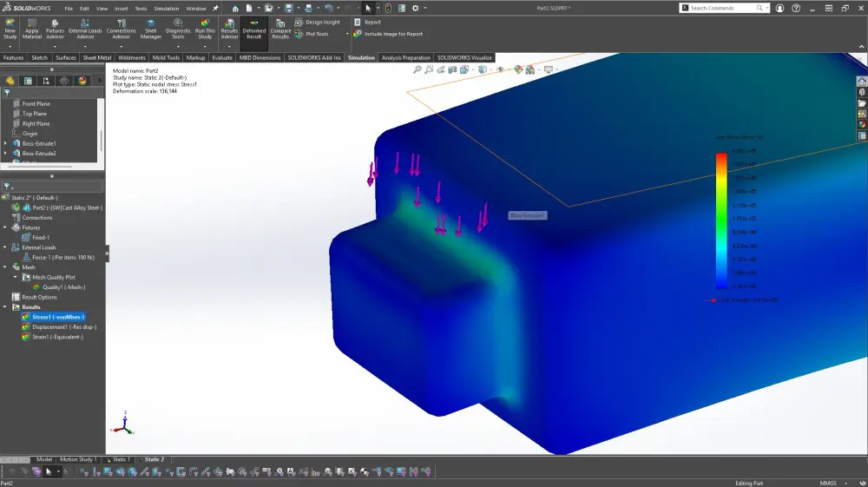868x487 pixels.
Task: Run This Study
Action: pyautogui.click(x=205, y=29)
